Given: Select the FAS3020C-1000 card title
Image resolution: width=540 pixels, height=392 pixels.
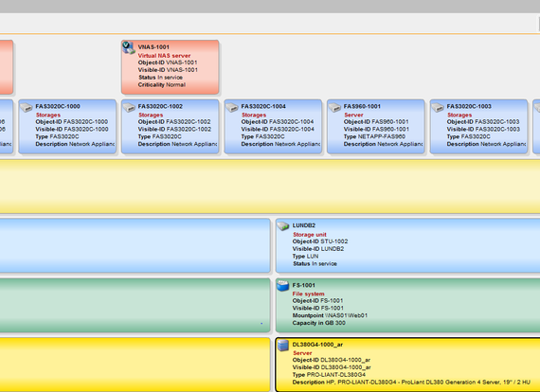Looking at the screenshot, I should coord(58,106).
